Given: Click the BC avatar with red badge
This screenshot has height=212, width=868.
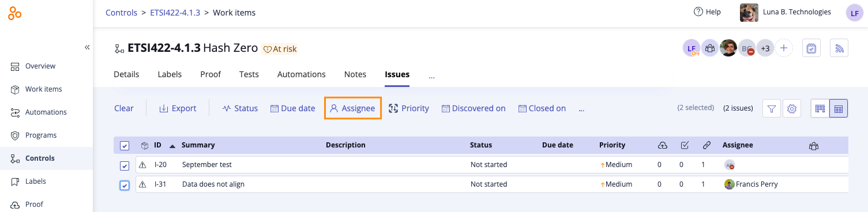Looking at the screenshot, I should point(747,48).
